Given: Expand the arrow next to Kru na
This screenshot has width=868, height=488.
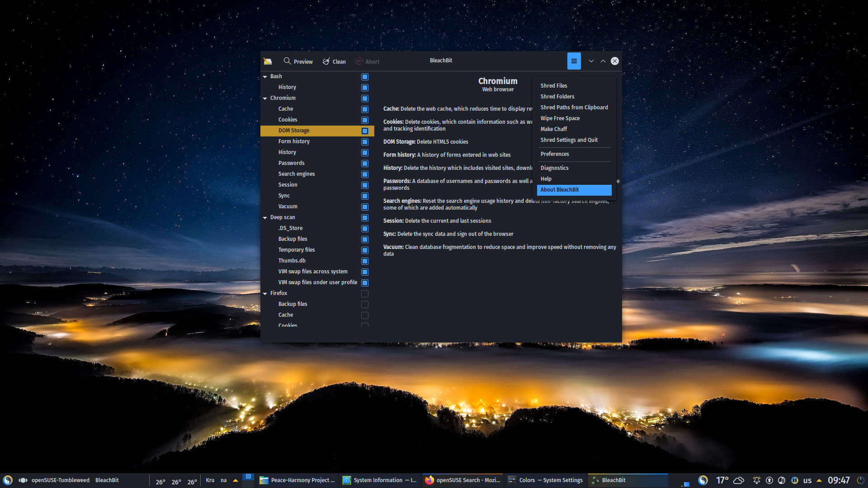Looking at the screenshot, I should click(236, 480).
